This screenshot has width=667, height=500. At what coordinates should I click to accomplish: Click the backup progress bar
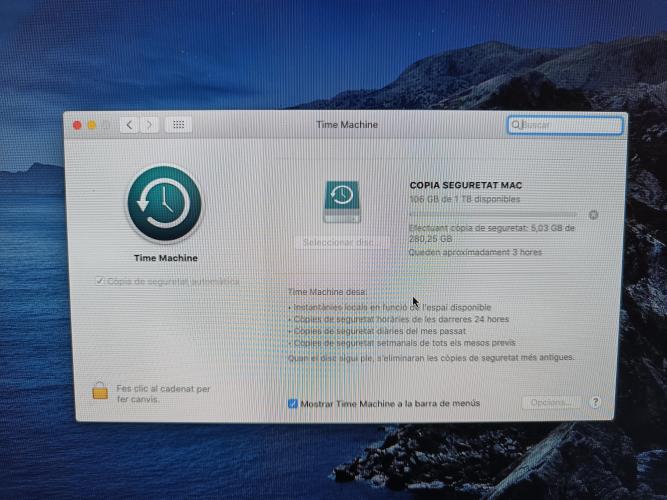tap(493, 214)
